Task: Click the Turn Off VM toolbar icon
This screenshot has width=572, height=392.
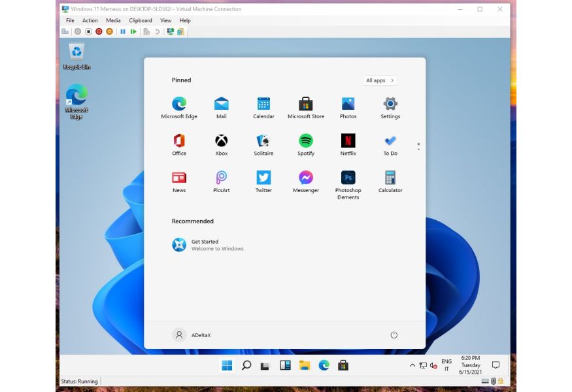Action: coord(88,32)
